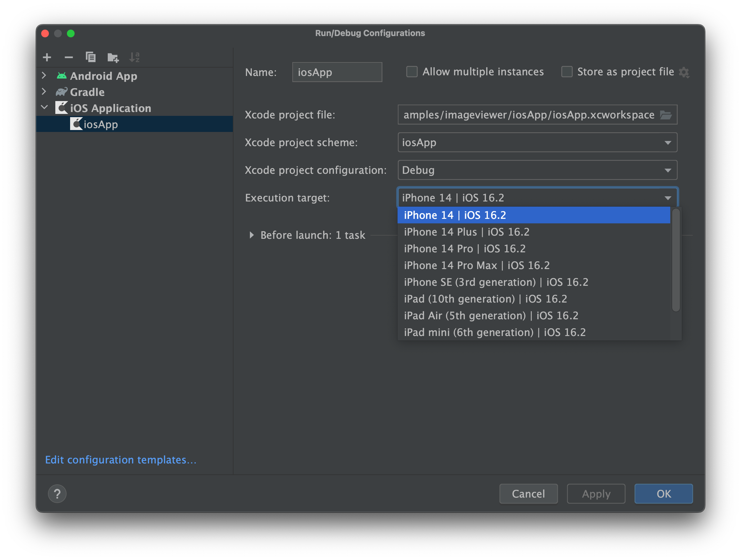The image size is (741, 560).
Task: Select iPhone 14 Pro Max from list
Action: 476,266
